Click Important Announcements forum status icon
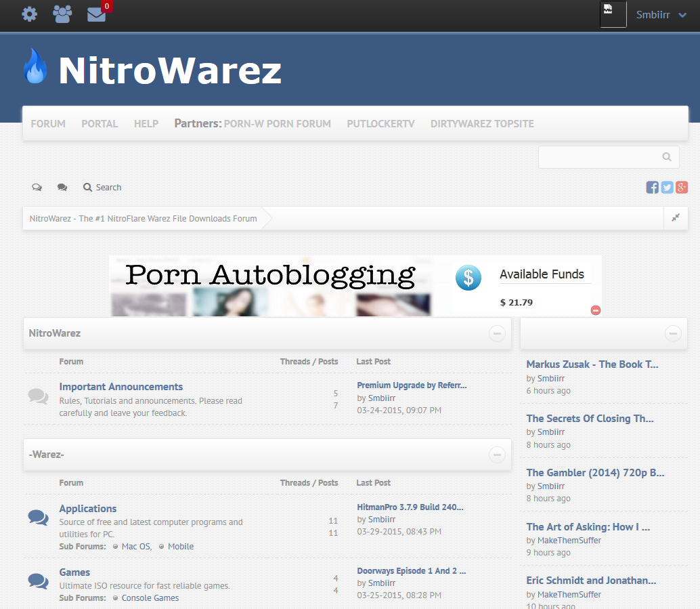Screen dimensions: 700x609 [x=38, y=396]
